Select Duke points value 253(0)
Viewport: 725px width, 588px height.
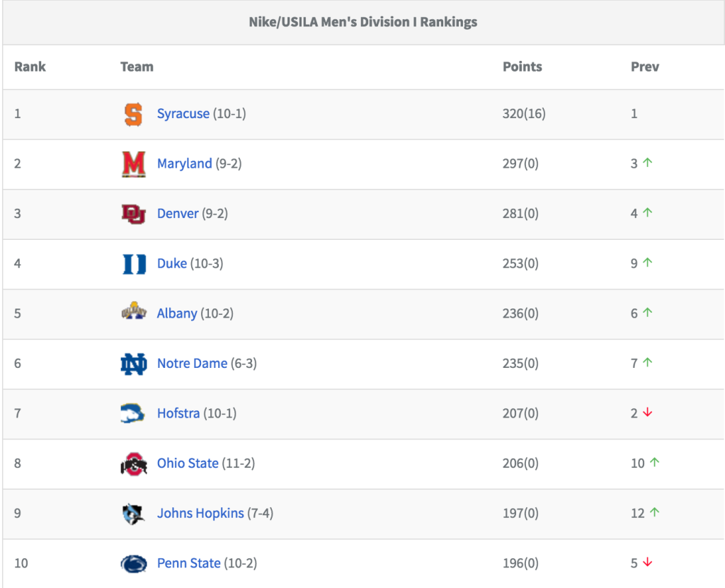(x=520, y=263)
